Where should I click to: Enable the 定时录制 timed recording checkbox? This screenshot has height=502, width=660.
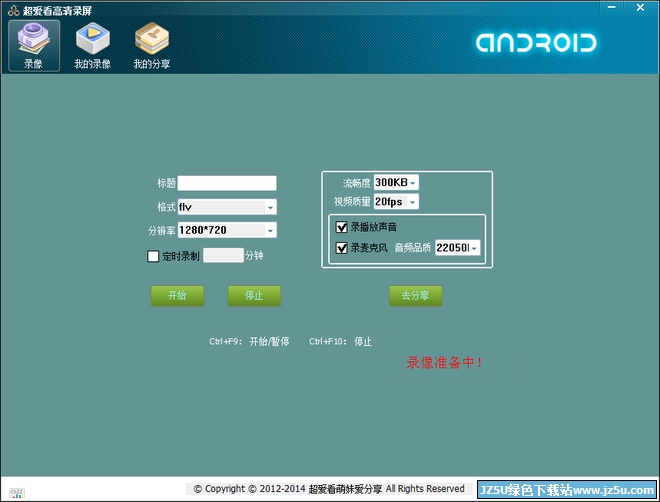pyautogui.click(x=153, y=256)
